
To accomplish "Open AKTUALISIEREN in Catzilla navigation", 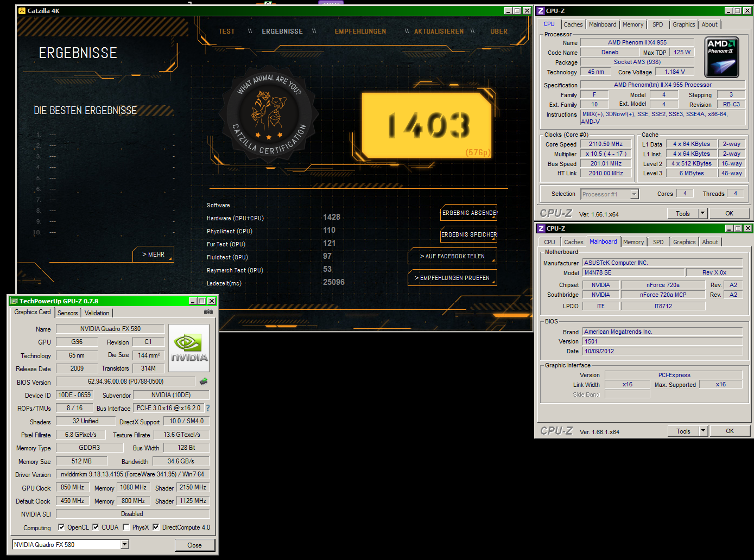I will [x=439, y=31].
